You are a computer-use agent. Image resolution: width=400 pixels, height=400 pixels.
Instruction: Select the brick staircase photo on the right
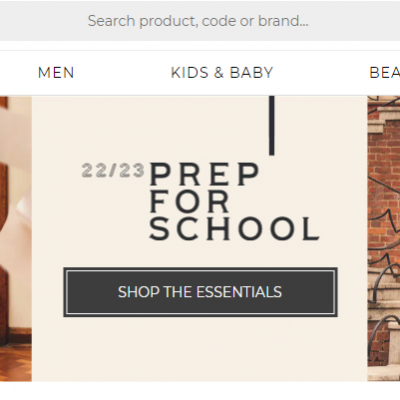(x=384, y=239)
